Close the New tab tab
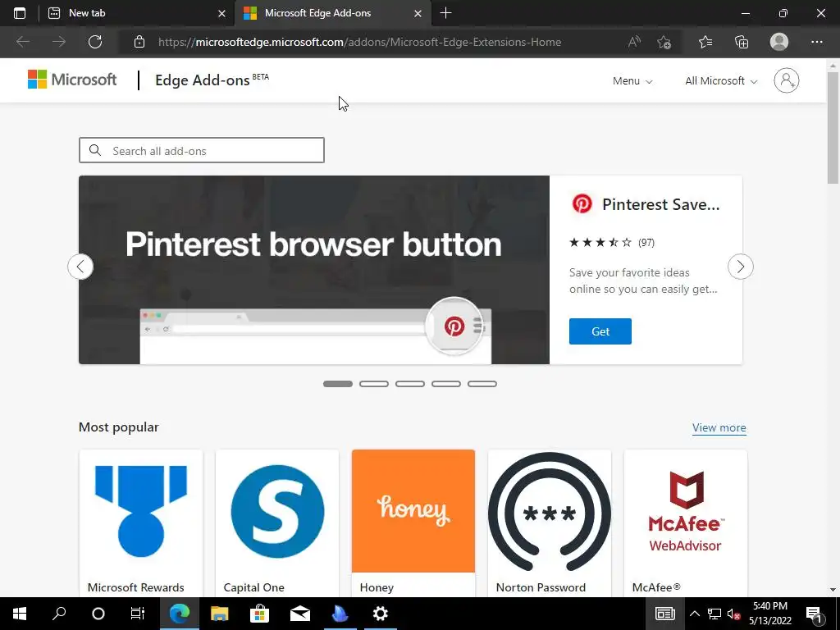 (x=221, y=13)
